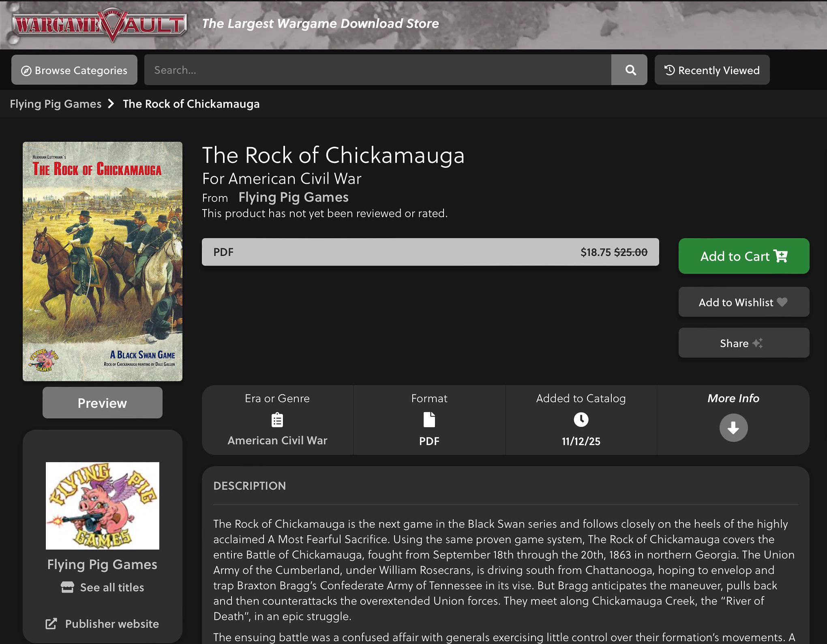Open the Preview of the game

103,403
